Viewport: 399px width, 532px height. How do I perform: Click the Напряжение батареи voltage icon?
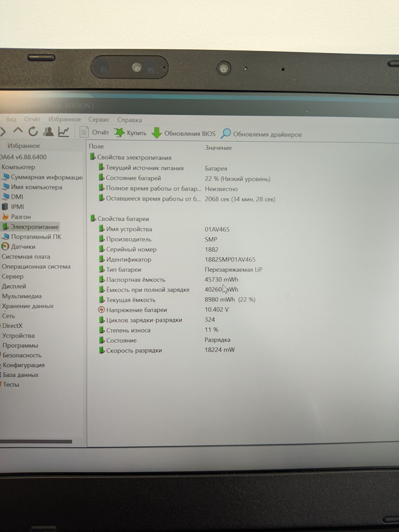[x=101, y=310]
